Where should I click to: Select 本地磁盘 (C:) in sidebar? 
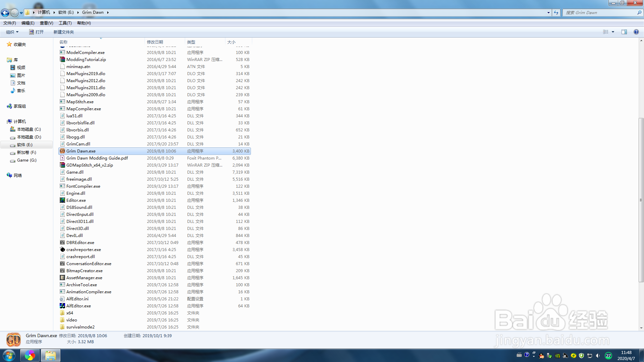pos(29,129)
